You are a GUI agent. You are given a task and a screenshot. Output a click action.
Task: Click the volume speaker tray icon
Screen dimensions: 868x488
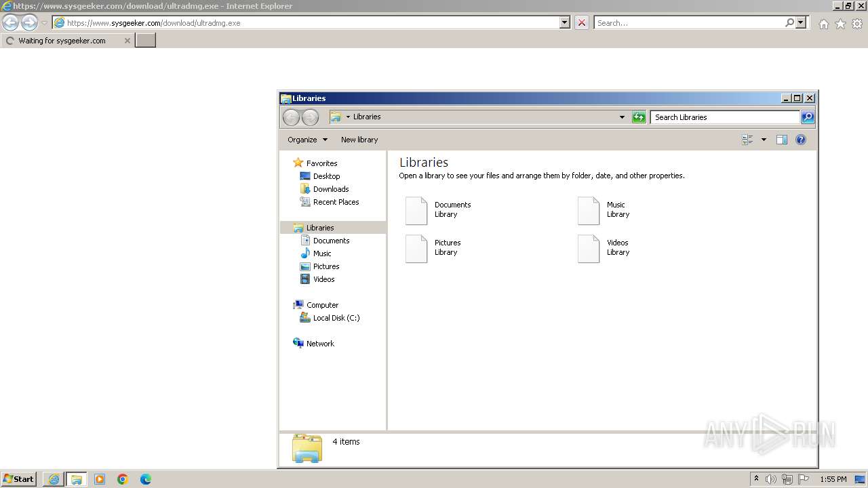click(x=771, y=479)
